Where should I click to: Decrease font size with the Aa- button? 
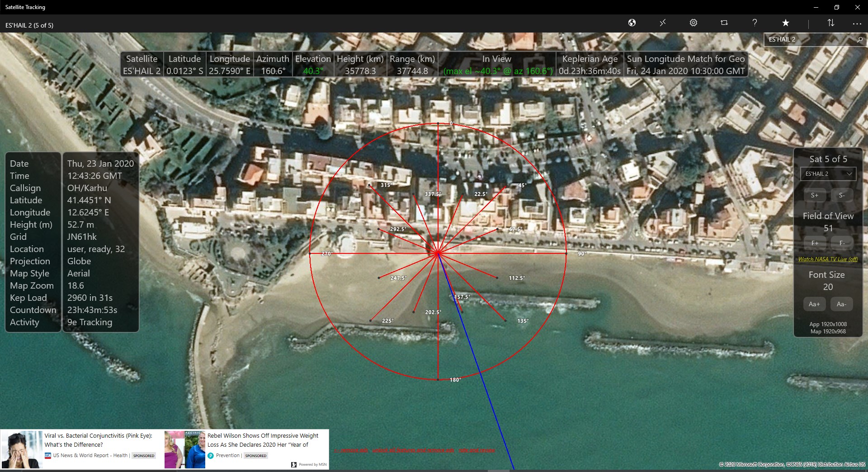point(841,304)
